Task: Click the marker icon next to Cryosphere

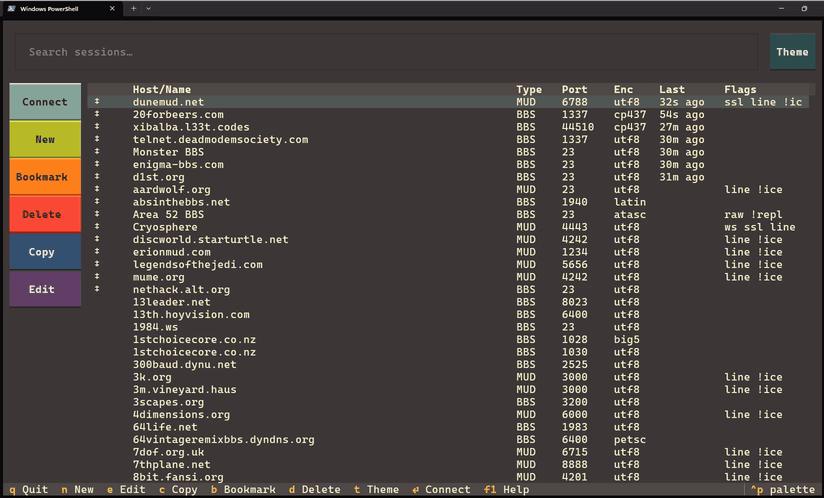Action: [x=97, y=227]
